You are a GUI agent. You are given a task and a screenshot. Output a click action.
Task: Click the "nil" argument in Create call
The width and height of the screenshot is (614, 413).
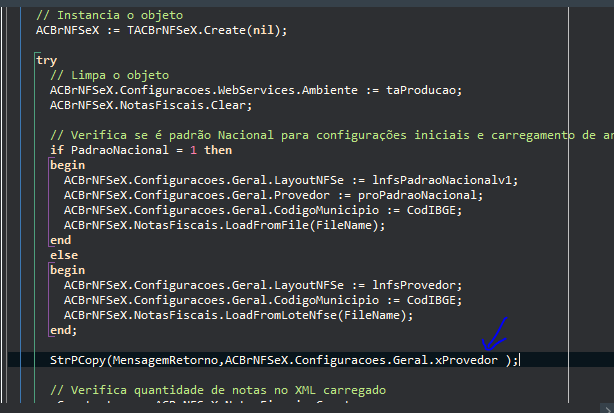point(263,30)
